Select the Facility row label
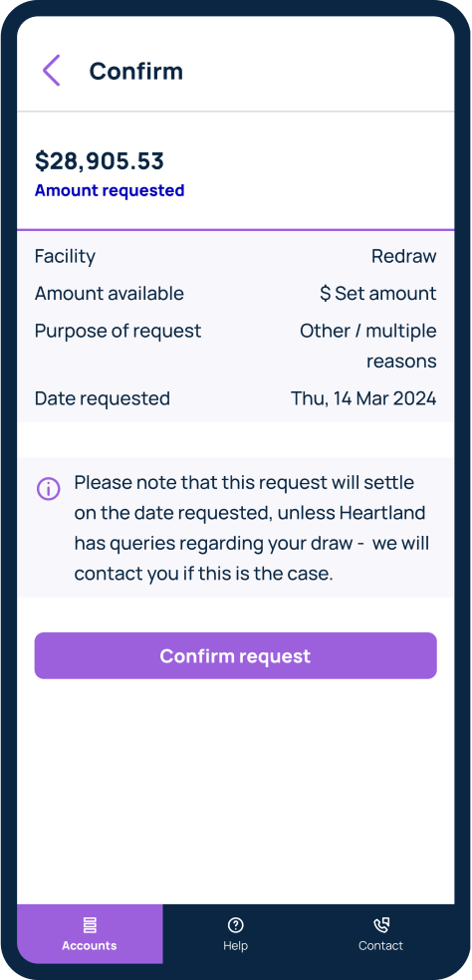The width and height of the screenshot is (472, 980). 65,256
